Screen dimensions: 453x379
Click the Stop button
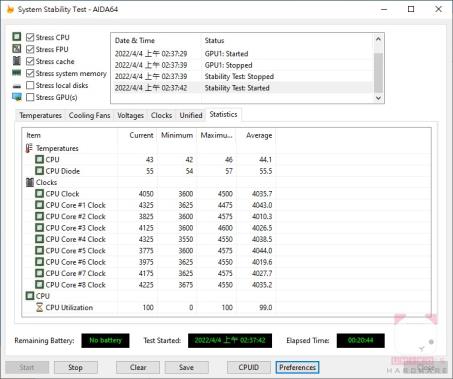[x=75, y=367]
